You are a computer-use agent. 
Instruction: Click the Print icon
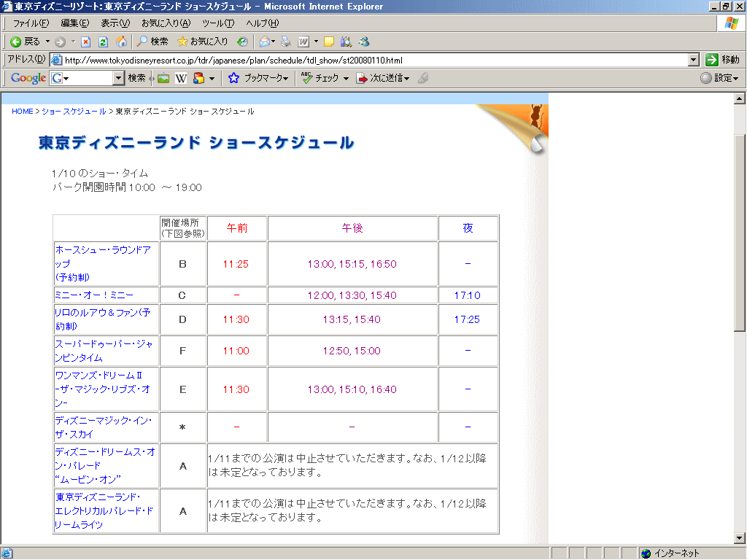click(x=286, y=42)
